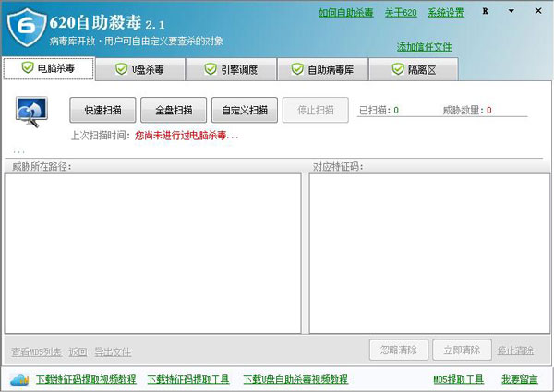
Task: Open the title bar dropdown arrow menu
Action: 511,11
